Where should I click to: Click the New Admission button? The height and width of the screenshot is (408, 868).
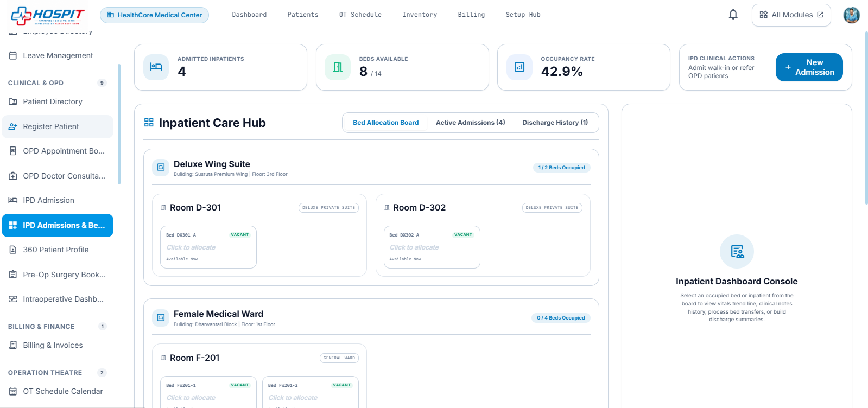[x=809, y=67]
